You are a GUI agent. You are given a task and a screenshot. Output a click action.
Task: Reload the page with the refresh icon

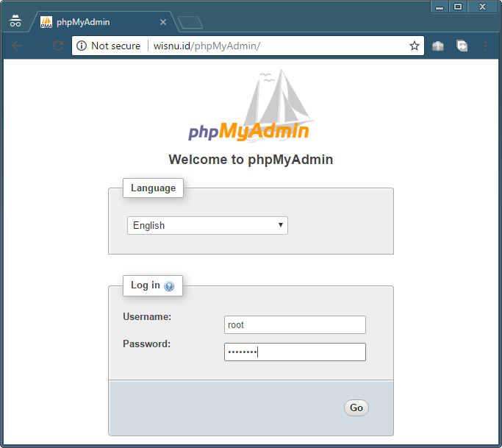tap(58, 46)
